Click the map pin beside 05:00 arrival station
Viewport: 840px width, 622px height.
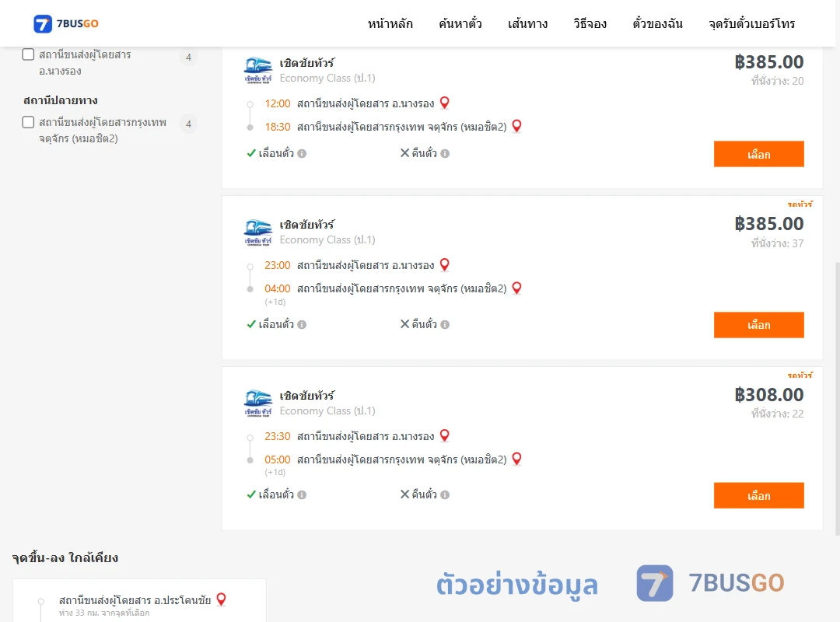517,460
